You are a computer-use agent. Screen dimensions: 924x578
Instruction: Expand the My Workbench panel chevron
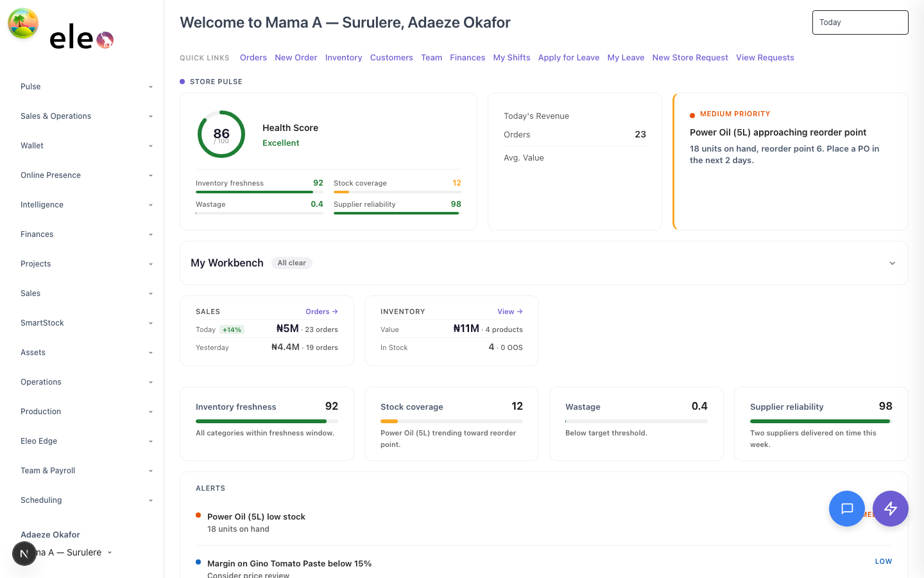pos(892,263)
